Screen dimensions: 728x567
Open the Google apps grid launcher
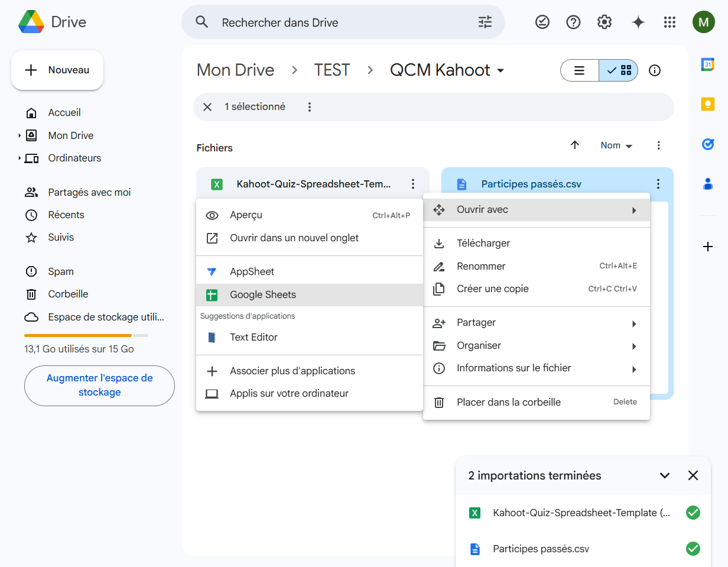669,22
